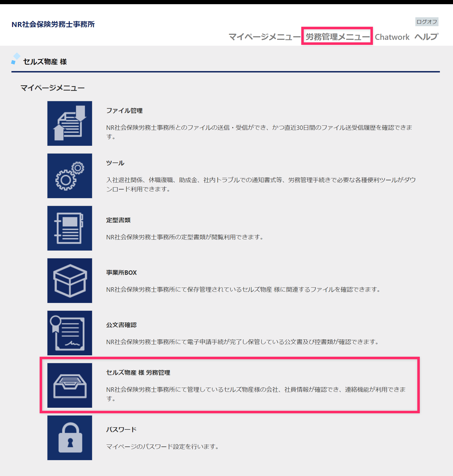Click the パスワード heading link
The height and width of the screenshot is (476, 453).
(121, 429)
